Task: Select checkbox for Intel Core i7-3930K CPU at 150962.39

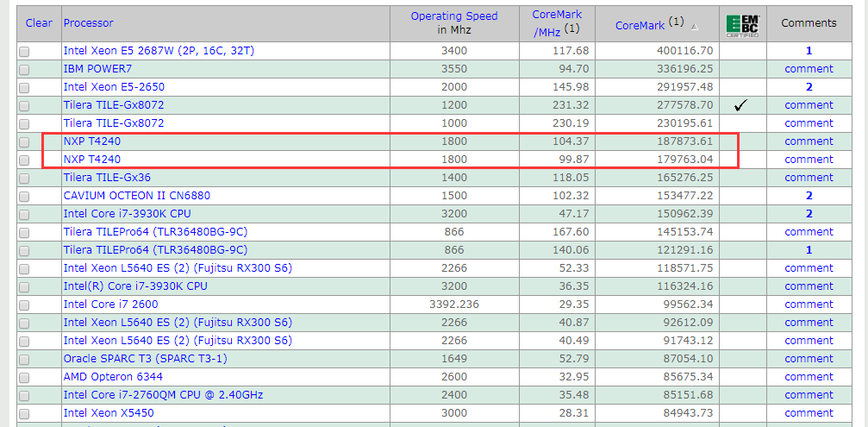Action: pos(24,214)
